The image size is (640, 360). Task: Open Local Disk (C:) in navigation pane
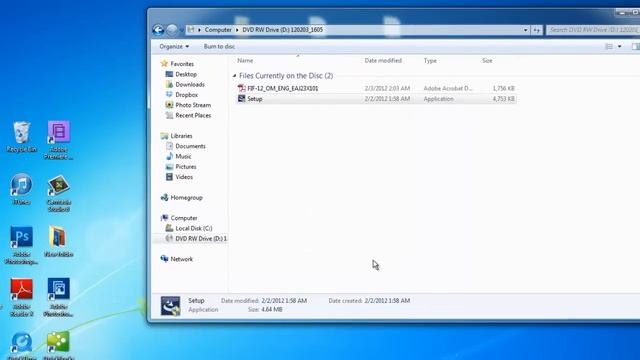coord(193,228)
